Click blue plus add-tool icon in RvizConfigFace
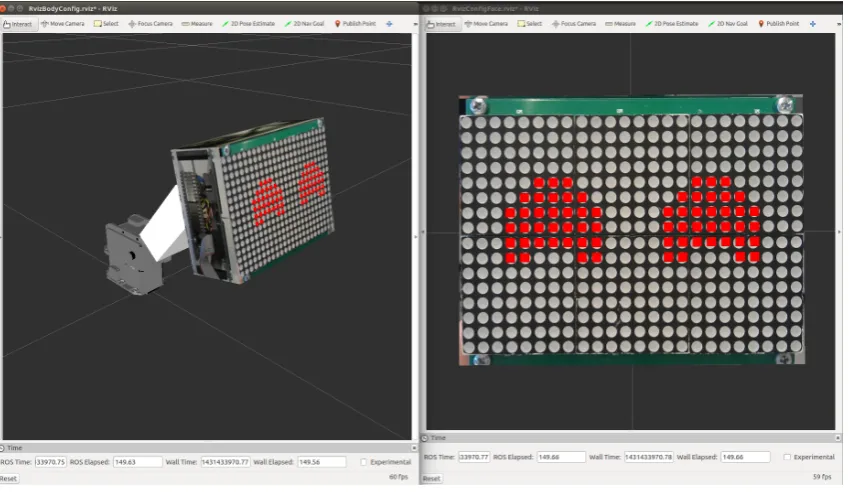The width and height of the screenshot is (849, 492). [813, 24]
